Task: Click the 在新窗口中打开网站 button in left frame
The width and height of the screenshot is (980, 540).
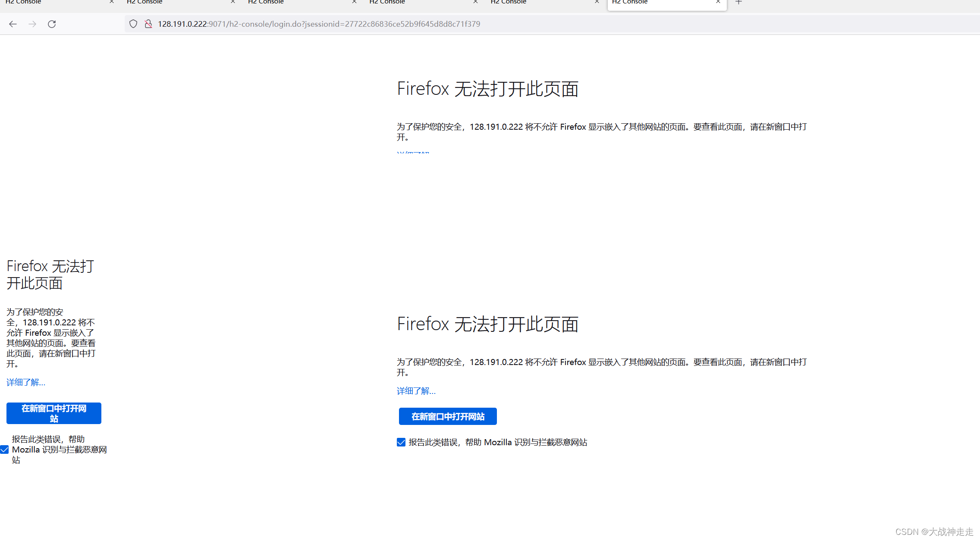Action: (54, 414)
